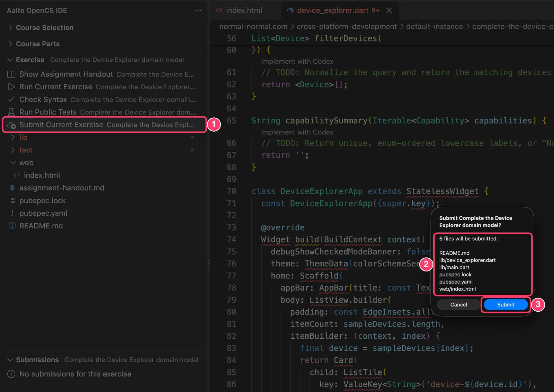This screenshot has width=554, height=392.
Task: Cancel the submission dialog
Action: [x=458, y=305]
